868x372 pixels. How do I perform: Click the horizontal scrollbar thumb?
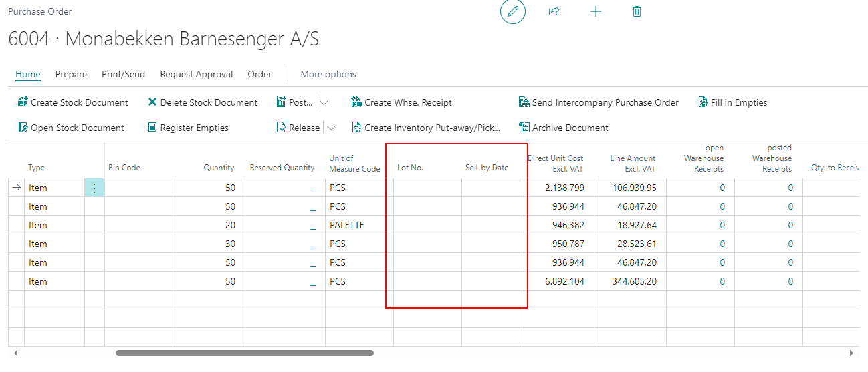tap(244, 353)
